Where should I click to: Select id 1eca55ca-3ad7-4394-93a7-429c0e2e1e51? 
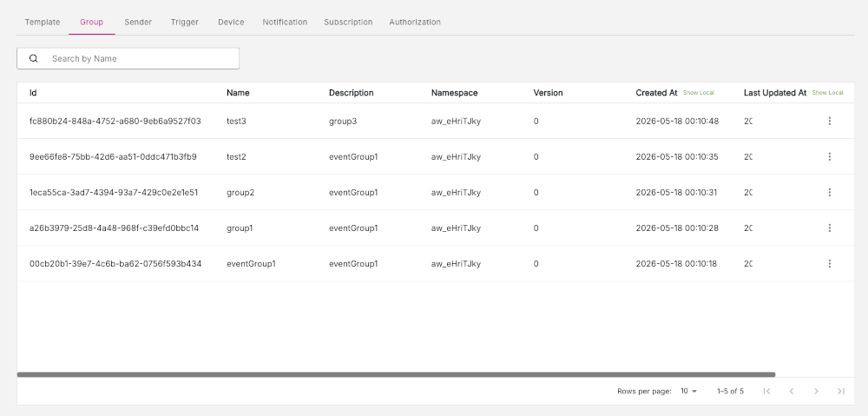(x=114, y=192)
